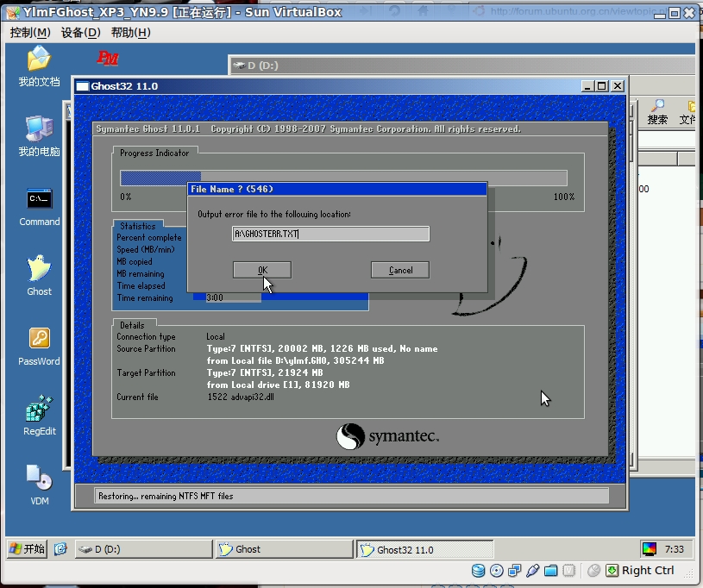703x588 pixels.
Task: Click the Ghost32 11.0 title bar icon
Action: [83, 86]
